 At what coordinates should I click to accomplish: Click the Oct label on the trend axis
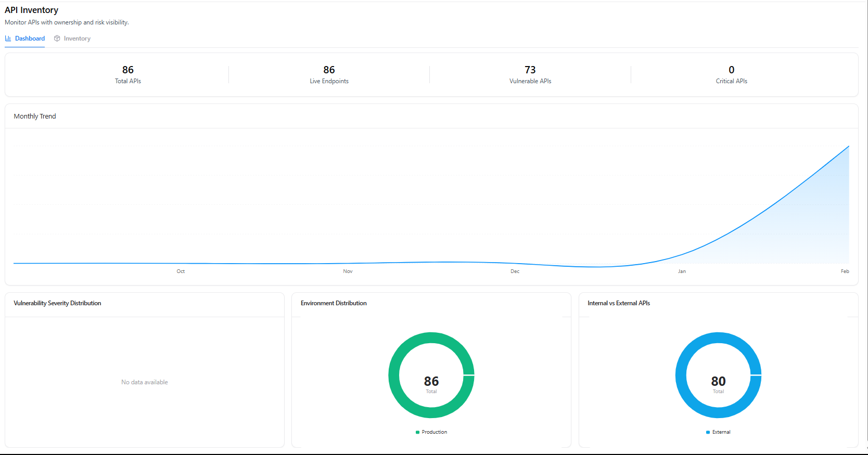point(181,271)
